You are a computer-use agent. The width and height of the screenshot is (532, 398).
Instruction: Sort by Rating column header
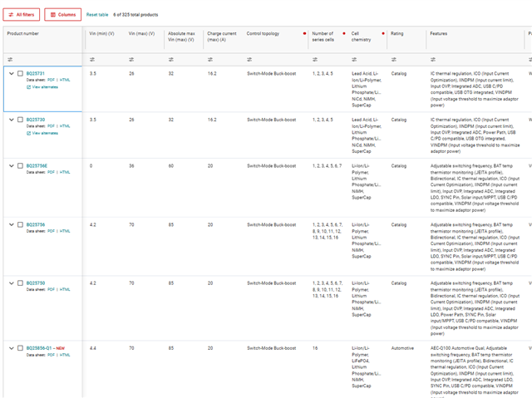coord(397,33)
